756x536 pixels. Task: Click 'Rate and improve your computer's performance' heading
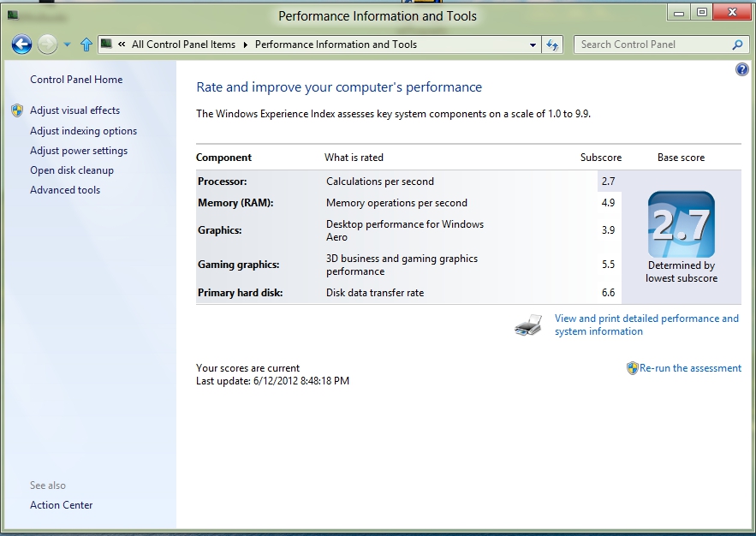[x=339, y=87]
